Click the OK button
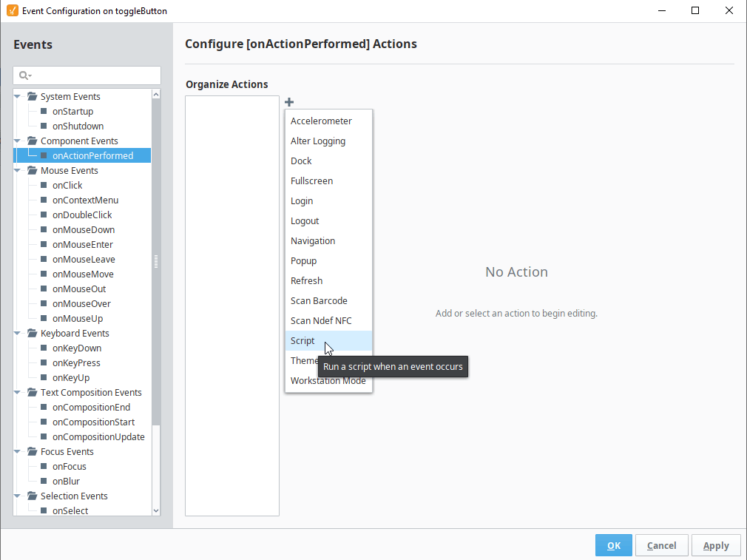 (x=614, y=545)
